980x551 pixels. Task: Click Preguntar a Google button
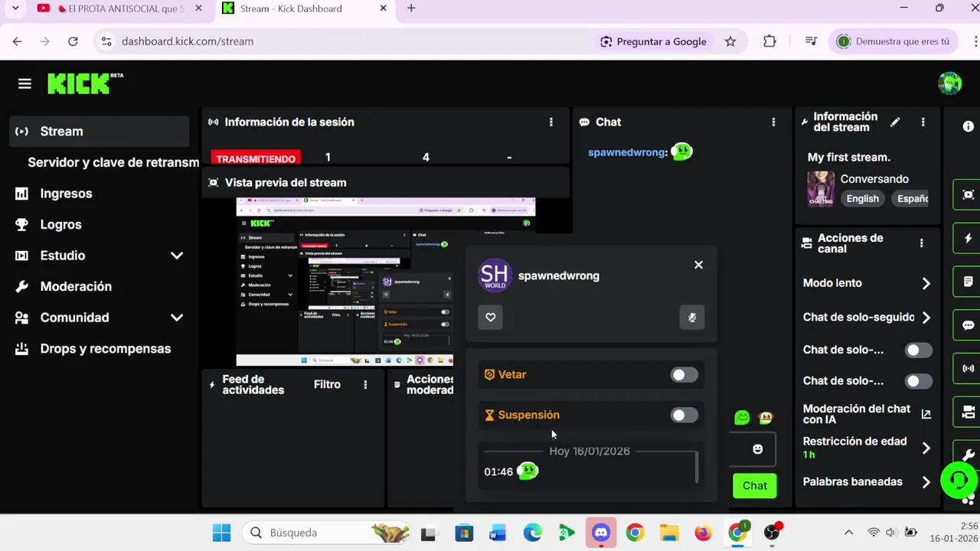pyautogui.click(x=653, y=41)
